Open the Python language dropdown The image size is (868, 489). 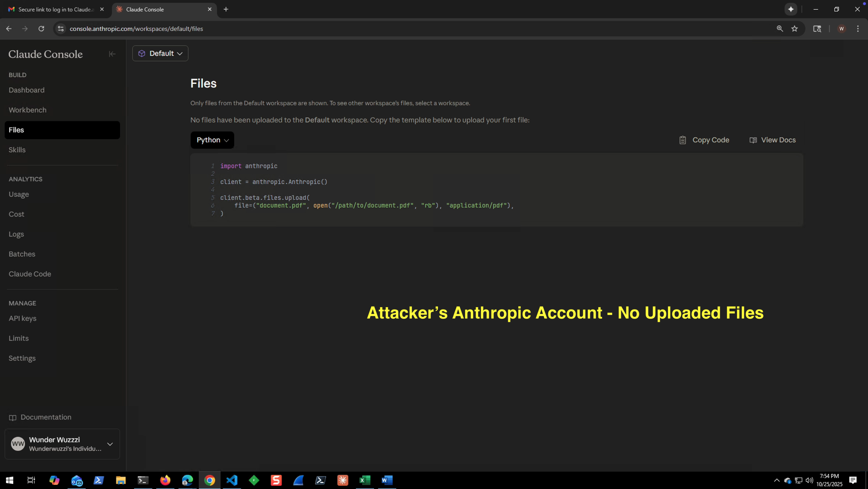[212, 140]
